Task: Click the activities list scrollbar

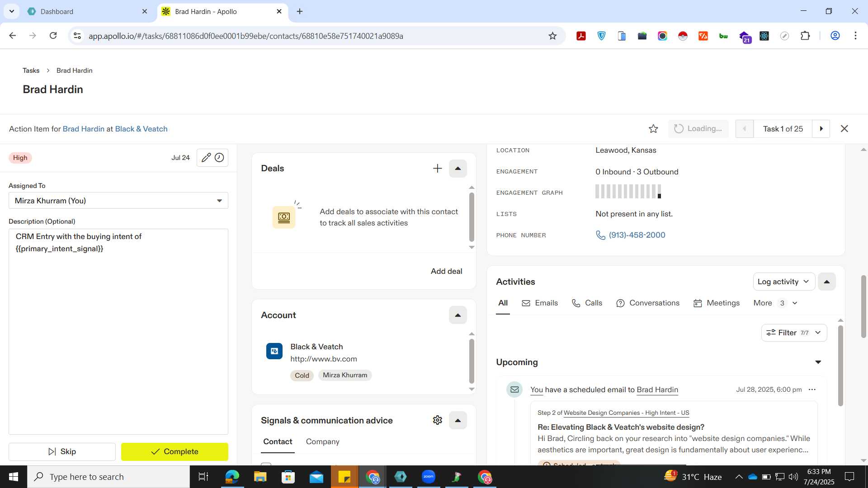Action: [x=840, y=366]
